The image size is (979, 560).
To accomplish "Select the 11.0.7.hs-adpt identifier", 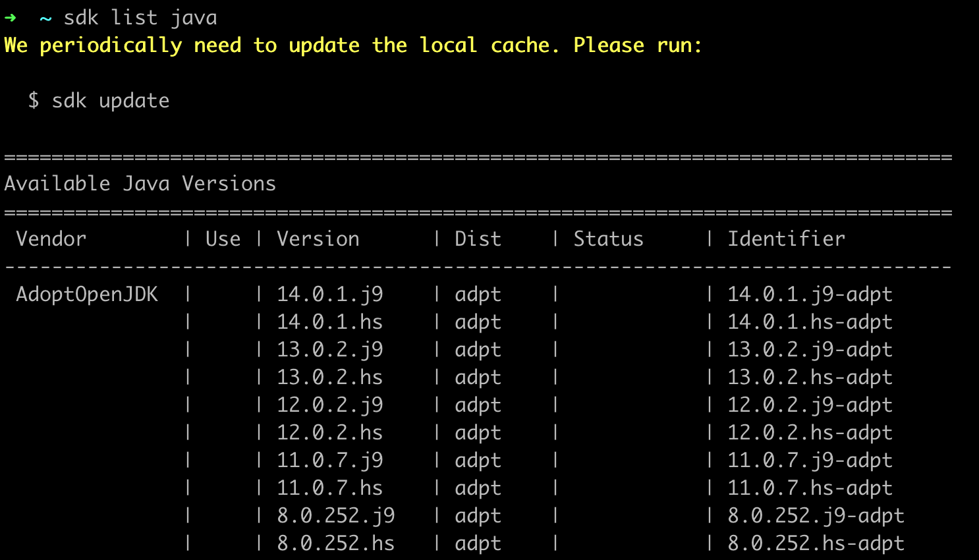I will click(809, 488).
